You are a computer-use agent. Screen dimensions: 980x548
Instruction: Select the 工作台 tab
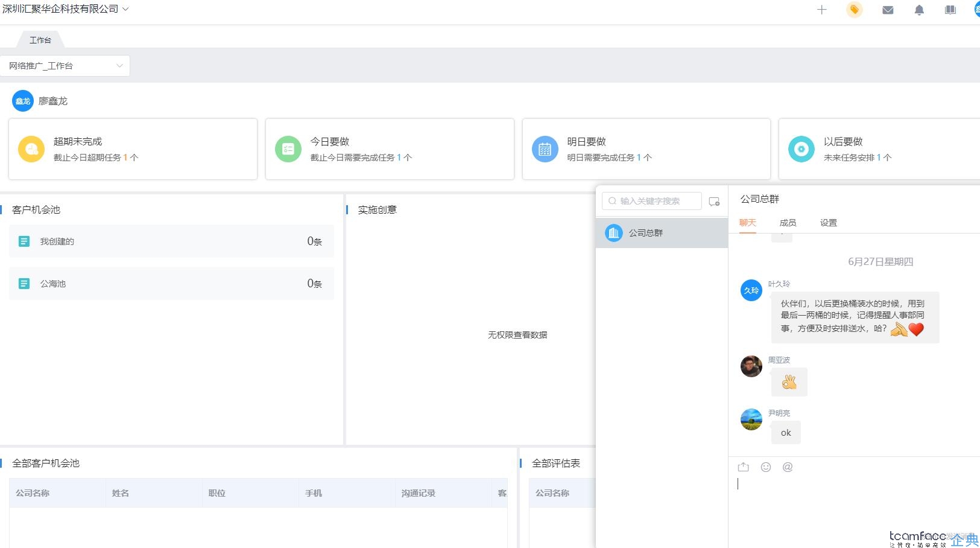point(40,40)
